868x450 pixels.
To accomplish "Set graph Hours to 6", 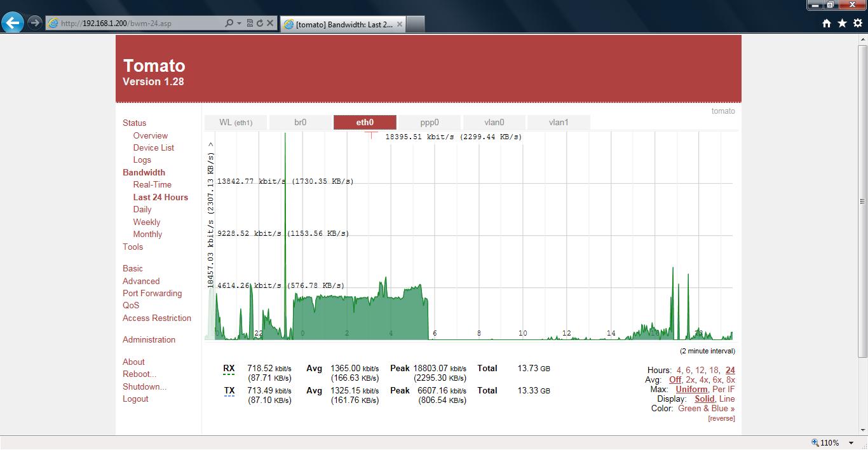I will coord(688,370).
